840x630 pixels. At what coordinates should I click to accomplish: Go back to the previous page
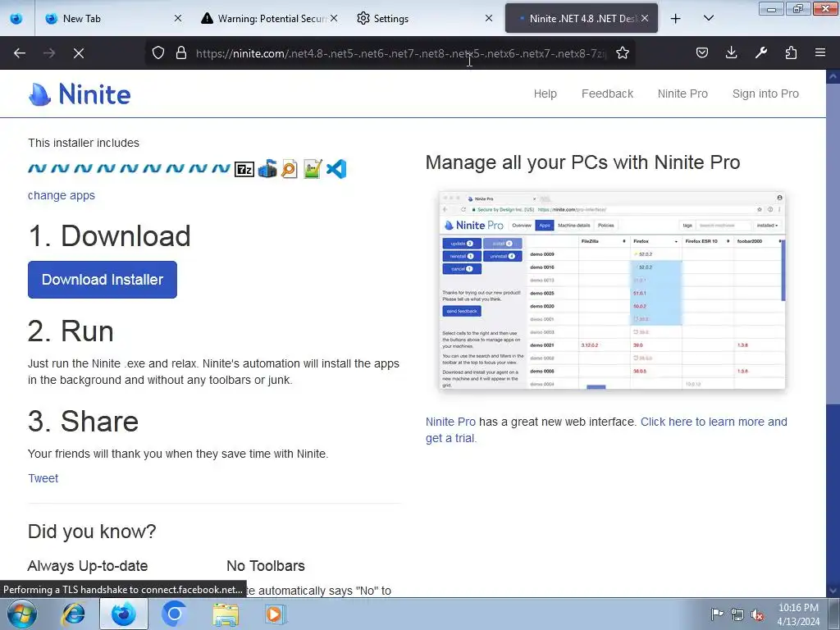pos(20,53)
